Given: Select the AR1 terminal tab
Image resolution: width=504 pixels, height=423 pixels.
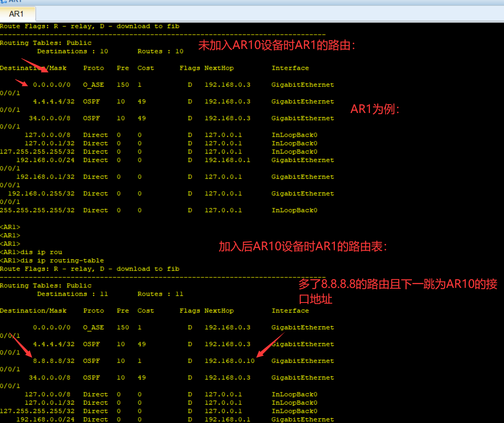Looking at the screenshot, I should click(x=18, y=14).
